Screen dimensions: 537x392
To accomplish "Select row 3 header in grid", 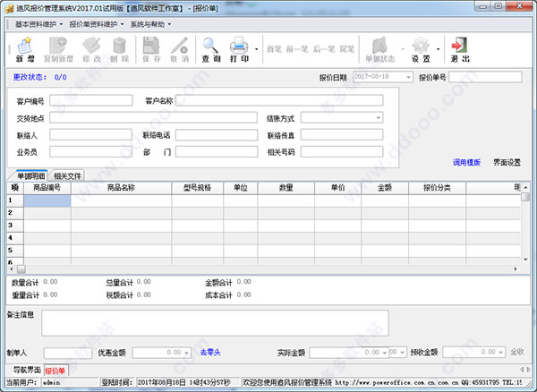I will [15, 226].
